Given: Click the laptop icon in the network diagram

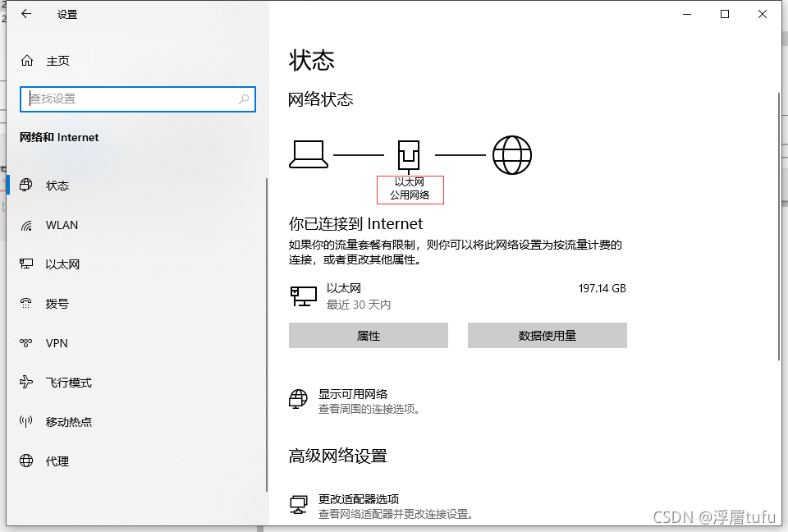Looking at the screenshot, I should (308, 154).
